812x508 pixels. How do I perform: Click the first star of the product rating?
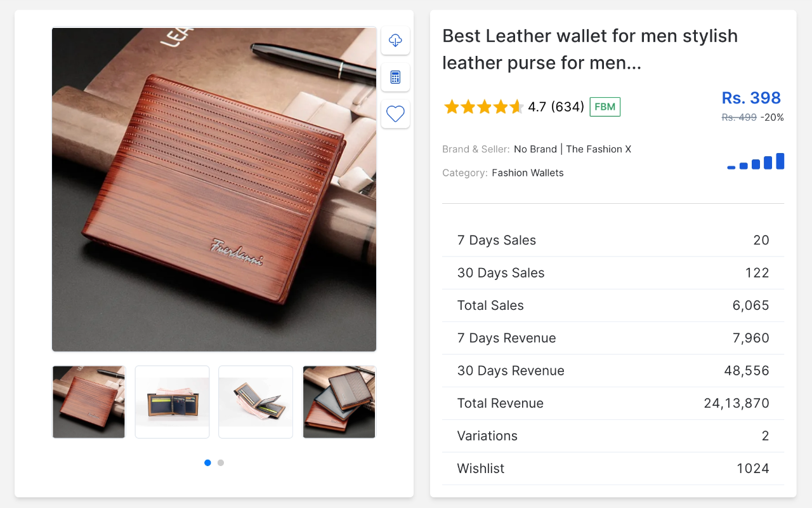452,107
